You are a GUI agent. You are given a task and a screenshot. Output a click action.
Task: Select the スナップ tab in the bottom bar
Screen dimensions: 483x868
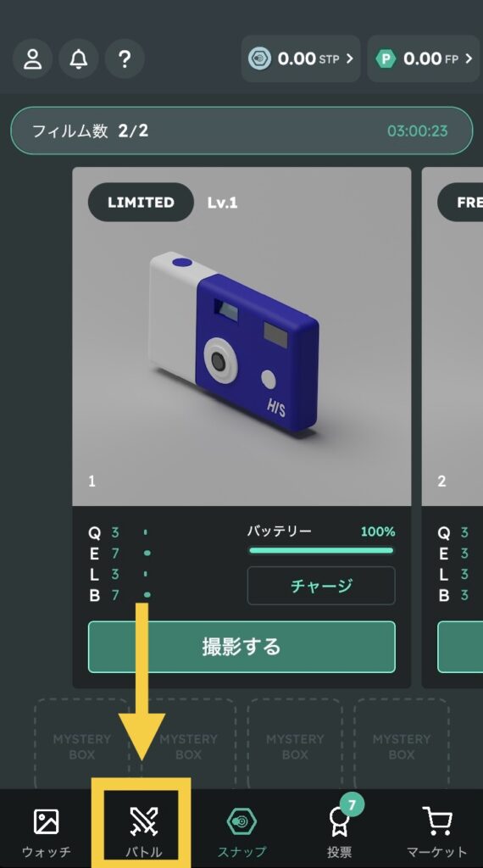tap(241, 831)
